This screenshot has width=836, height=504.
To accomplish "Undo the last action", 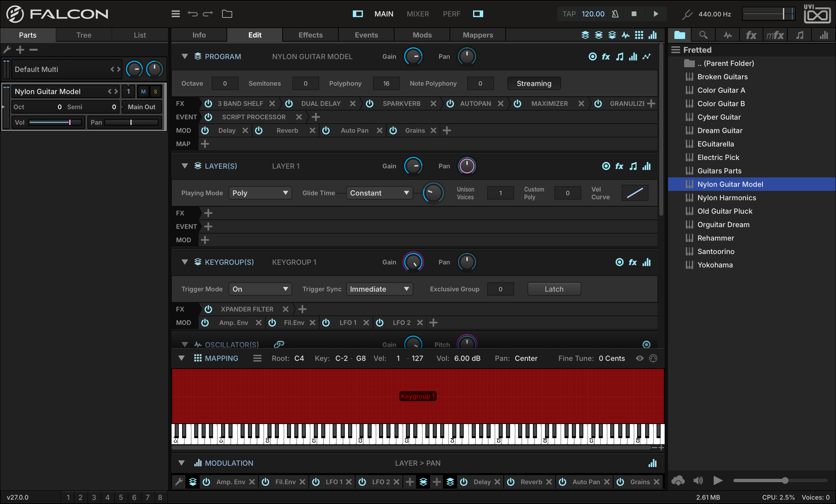I will 193,14.
